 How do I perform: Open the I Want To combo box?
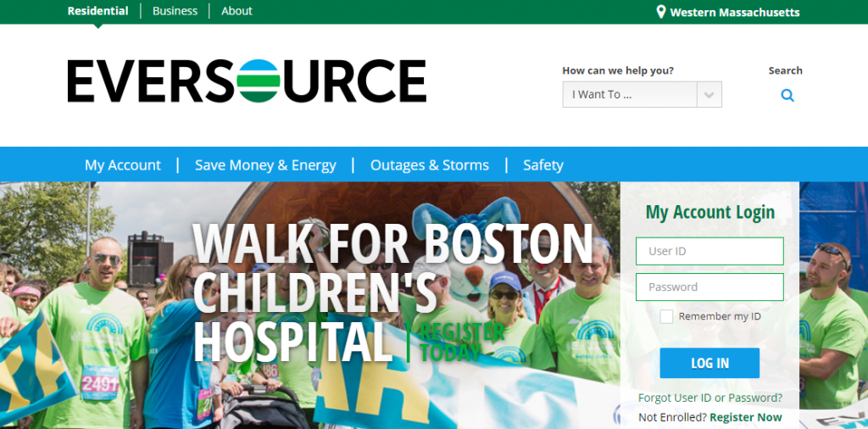(x=630, y=95)
